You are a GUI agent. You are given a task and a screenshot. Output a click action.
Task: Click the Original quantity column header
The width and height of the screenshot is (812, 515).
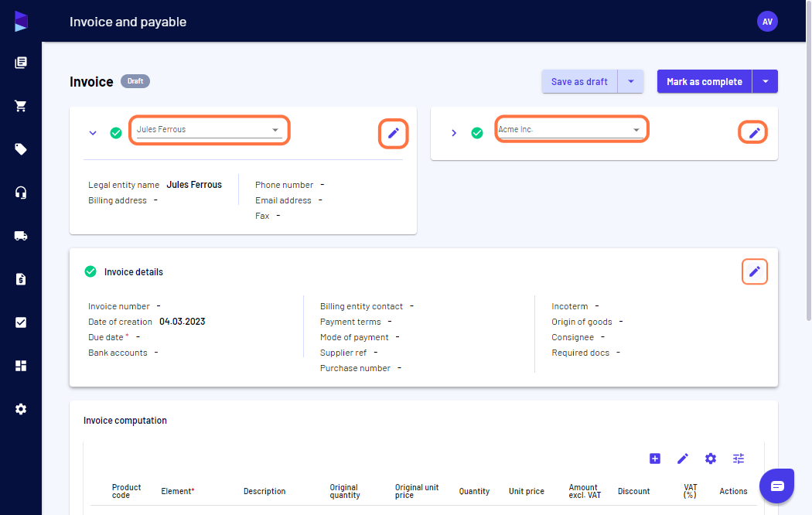(x=344, y=491)
